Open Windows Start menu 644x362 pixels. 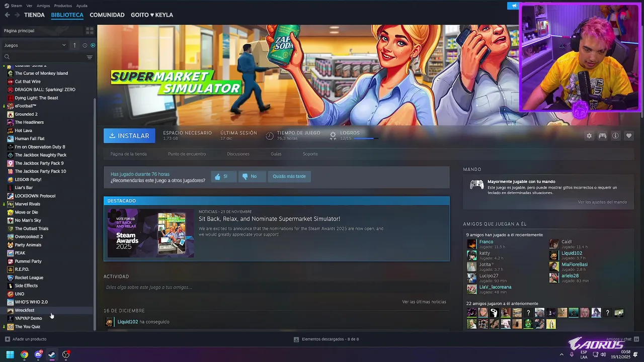[x=10, y=354]
